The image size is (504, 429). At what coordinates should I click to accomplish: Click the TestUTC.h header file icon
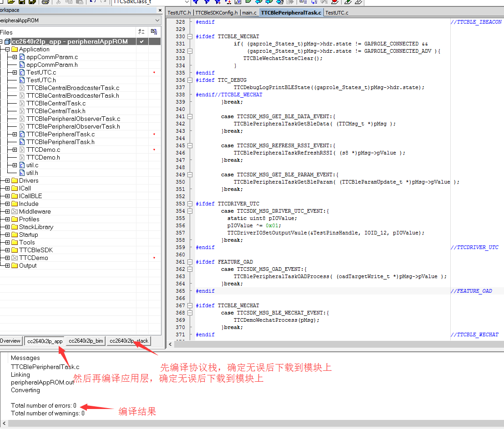22,80
